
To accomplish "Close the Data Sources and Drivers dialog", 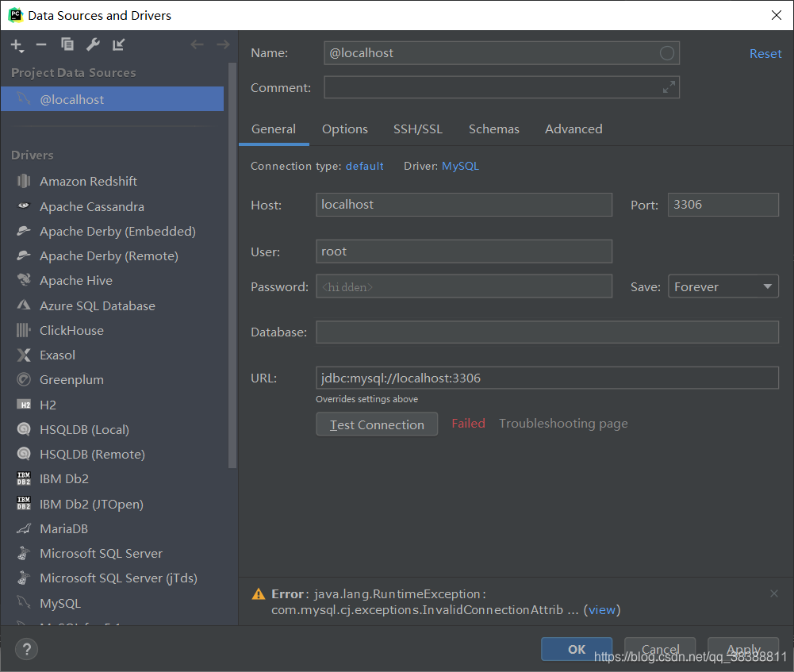I will [776, 15].
